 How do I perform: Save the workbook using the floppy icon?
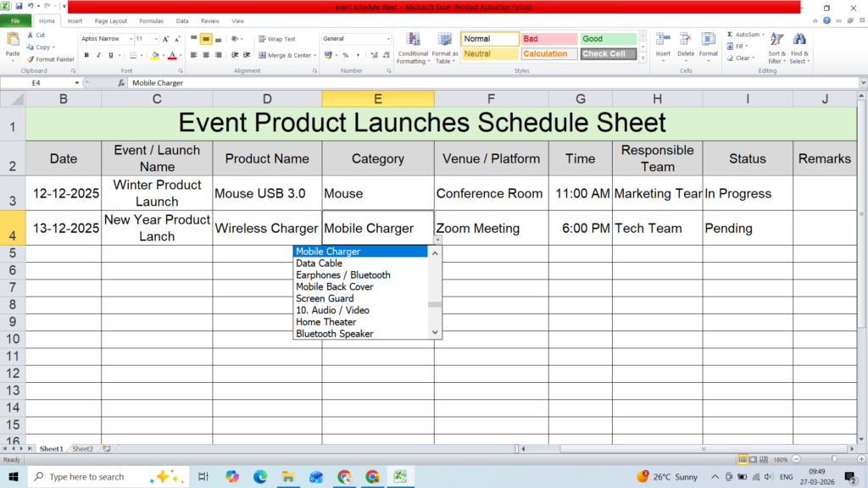[x=19, y=7]
